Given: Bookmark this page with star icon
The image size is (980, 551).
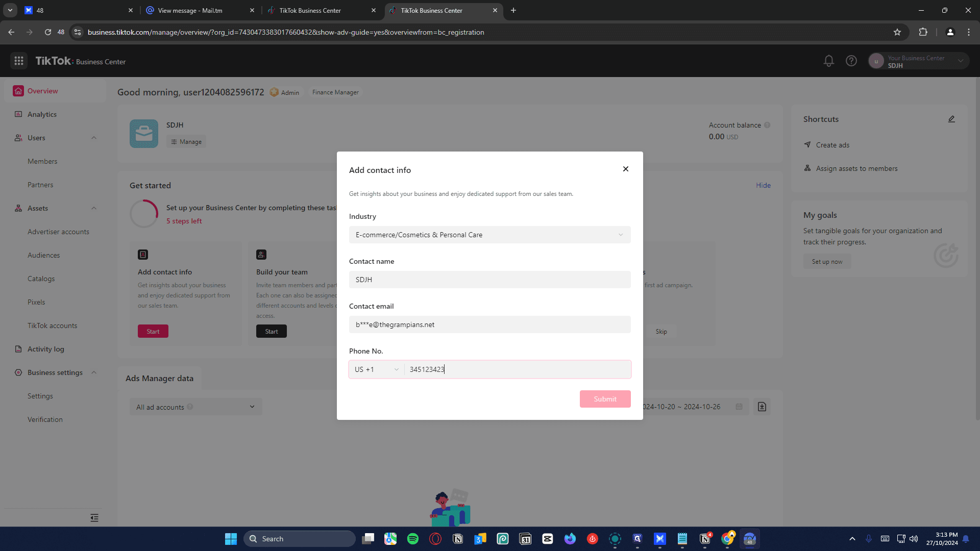Looking at the screenshot, I should tap(897, 32).
